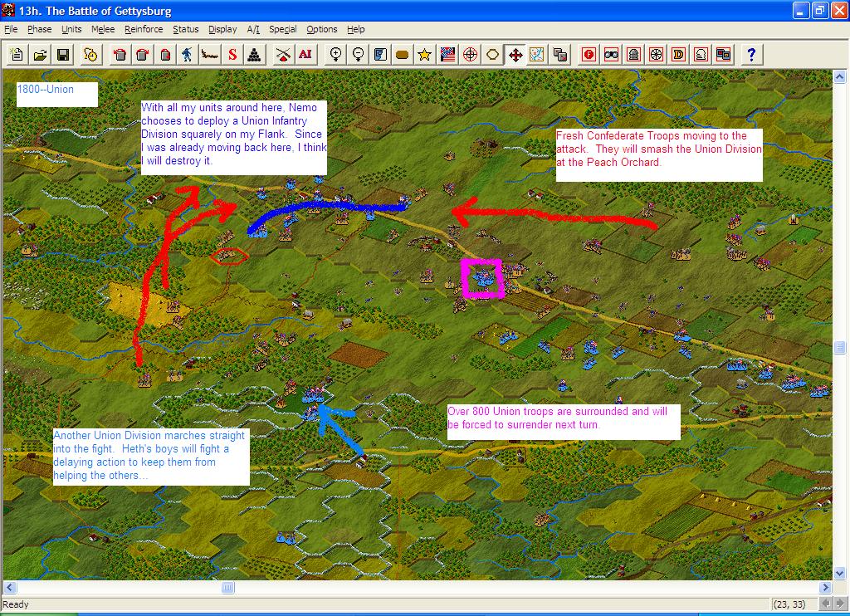
Task: Open the Phase menu
Action: click(x=40, y=29)
